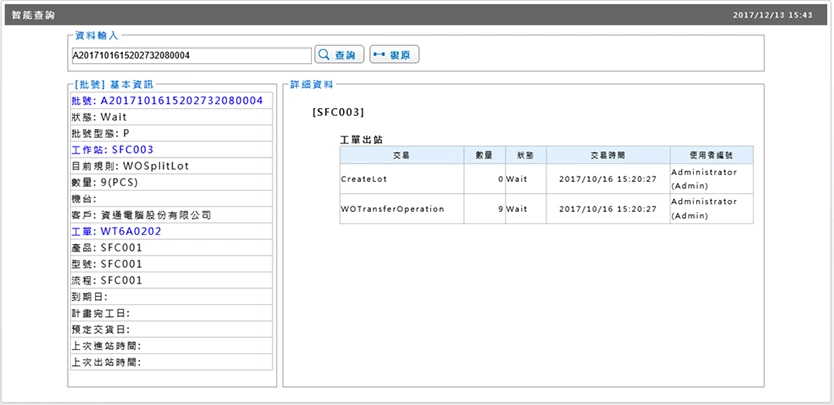Click the [SFC003] heading in details

338,112
